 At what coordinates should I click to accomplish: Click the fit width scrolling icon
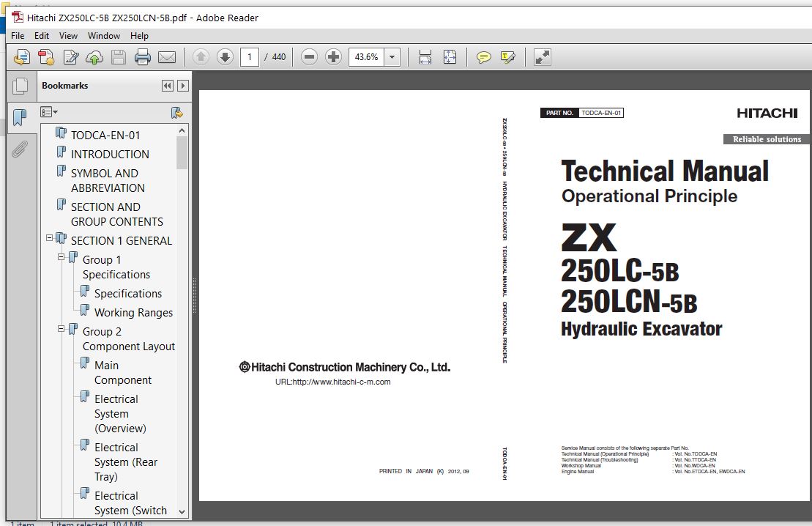pos(425,57)
